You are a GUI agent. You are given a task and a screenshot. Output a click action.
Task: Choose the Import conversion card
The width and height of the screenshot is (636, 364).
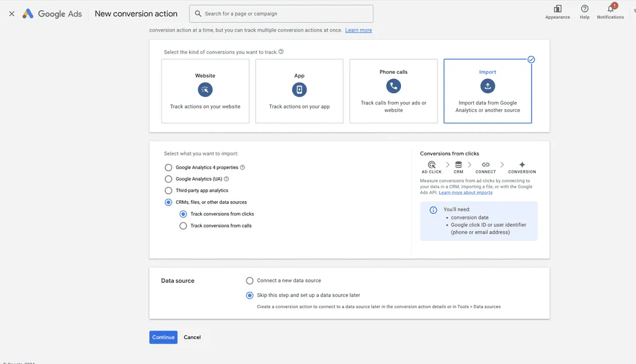487,91
